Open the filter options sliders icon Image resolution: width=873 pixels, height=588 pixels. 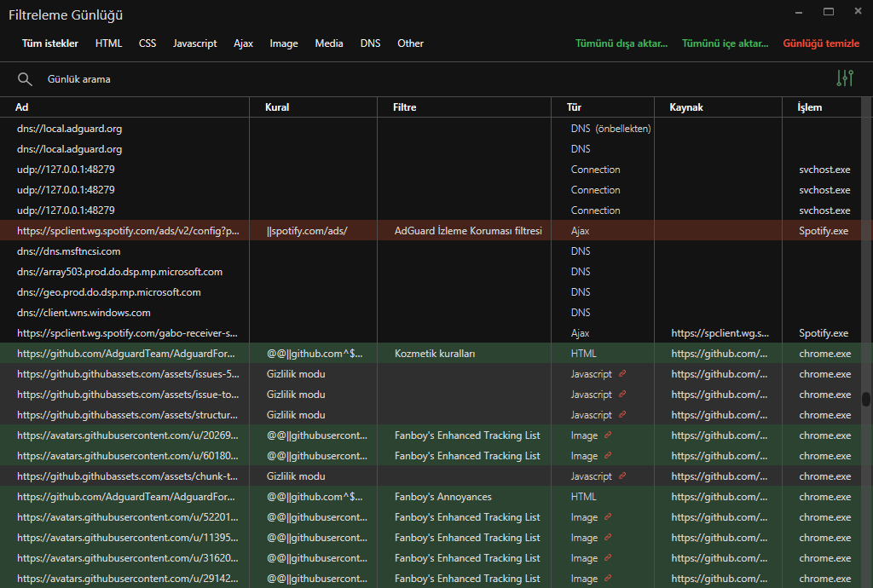[x=845, y=78]
